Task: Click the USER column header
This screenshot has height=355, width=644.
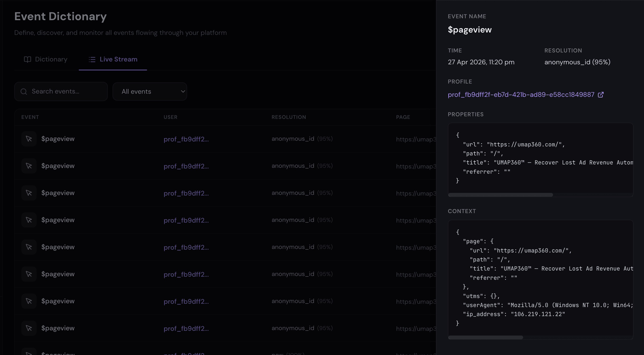Action: tap(170, 117)
